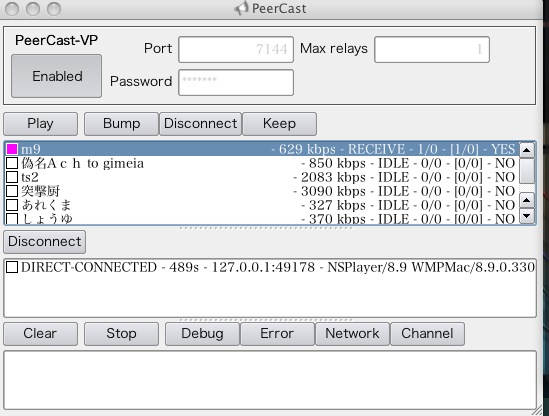Select the DIRECT-CONNECTED 127.0.0.1:49178 row
Image resolution: width=549 pixels, height=416 pixels.
270,267
